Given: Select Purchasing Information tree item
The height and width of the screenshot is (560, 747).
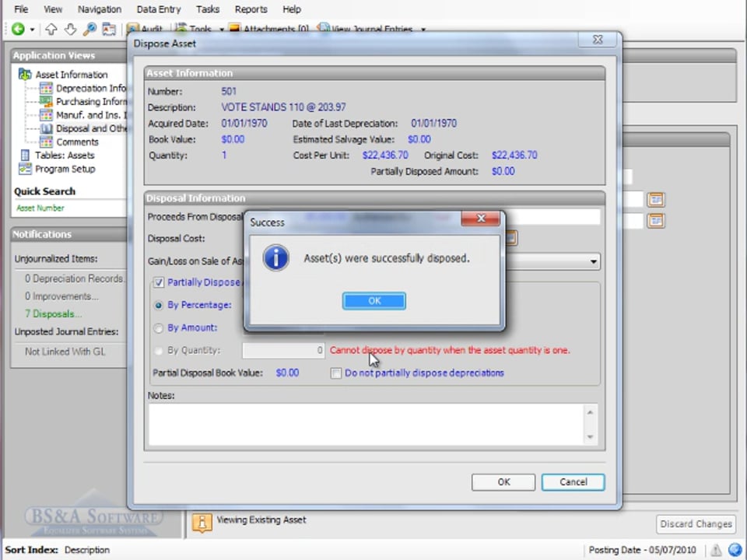Looking at the screenshot, I should click(90, 101).
